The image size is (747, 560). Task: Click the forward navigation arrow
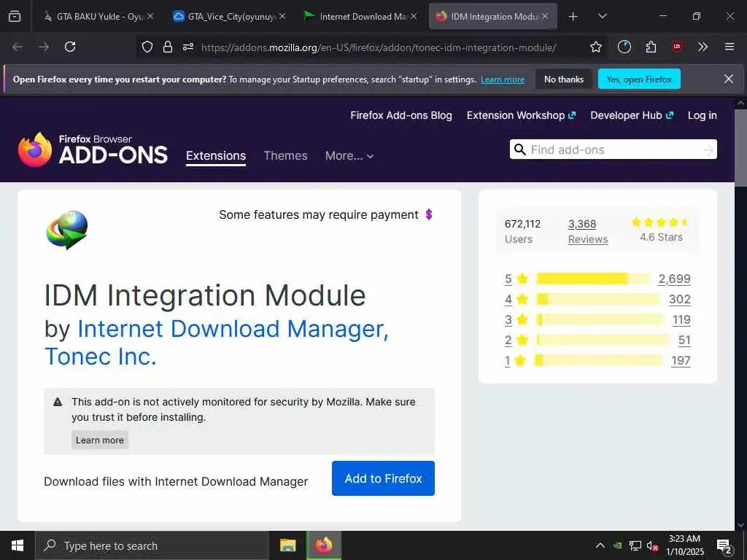coord(44,47)
